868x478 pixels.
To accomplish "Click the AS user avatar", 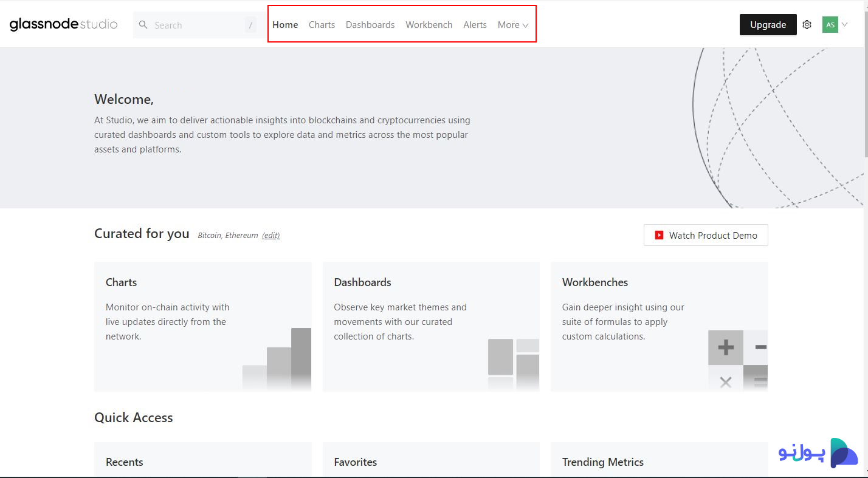I will (830, 25).
